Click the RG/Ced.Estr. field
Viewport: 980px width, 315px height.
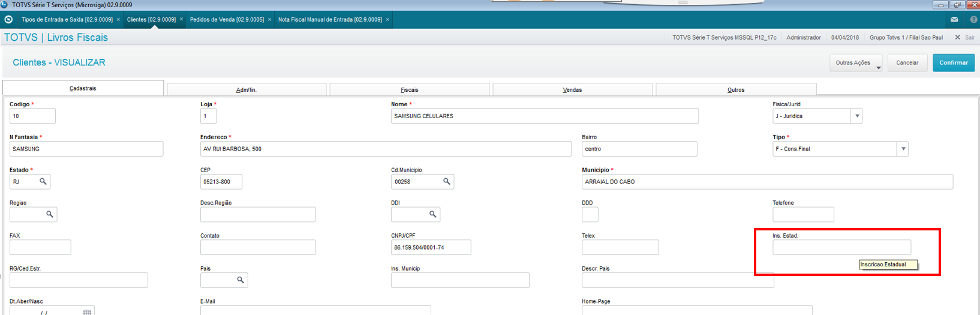pos(79,280)
